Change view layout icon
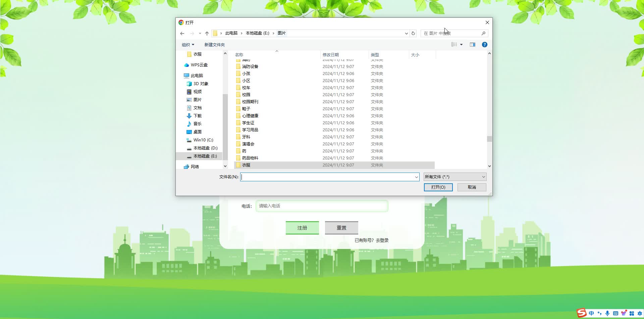This screenshot has width=644, height=319. (454, 45)
